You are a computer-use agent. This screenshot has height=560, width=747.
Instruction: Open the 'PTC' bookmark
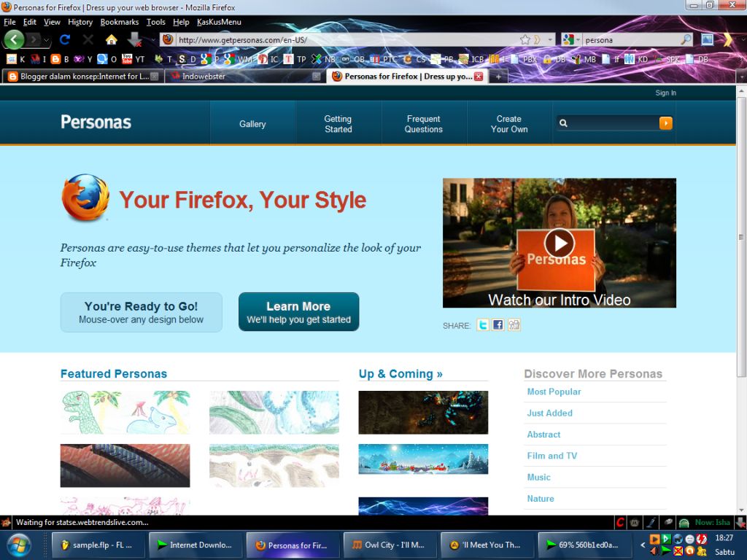tap(384, 59)
